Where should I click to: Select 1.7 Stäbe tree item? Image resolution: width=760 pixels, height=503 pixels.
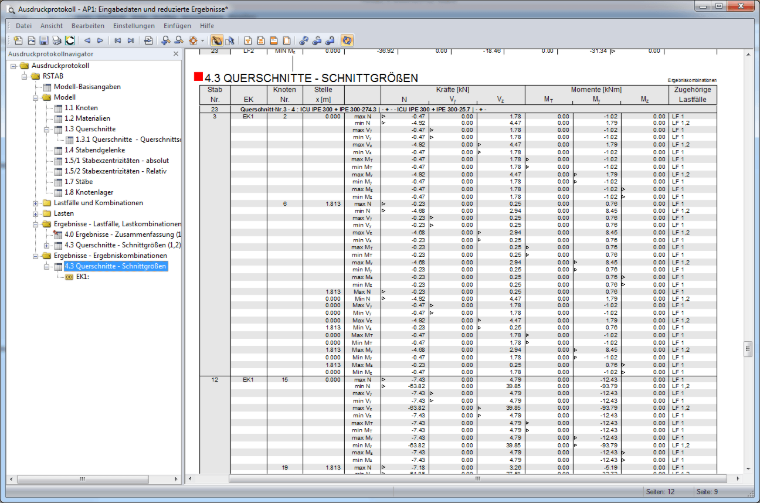[79, 182]
